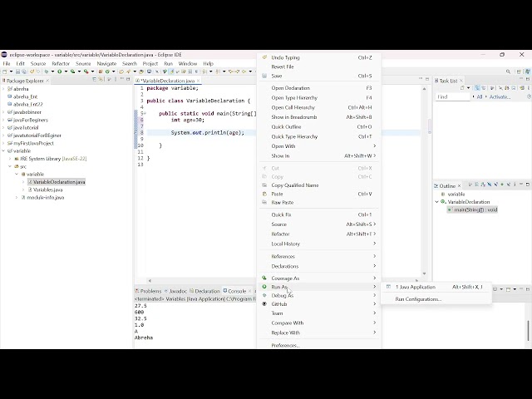Click the Save All toolbar icon
Viewport: 532px width, 399px height.
tap(24, 71)
